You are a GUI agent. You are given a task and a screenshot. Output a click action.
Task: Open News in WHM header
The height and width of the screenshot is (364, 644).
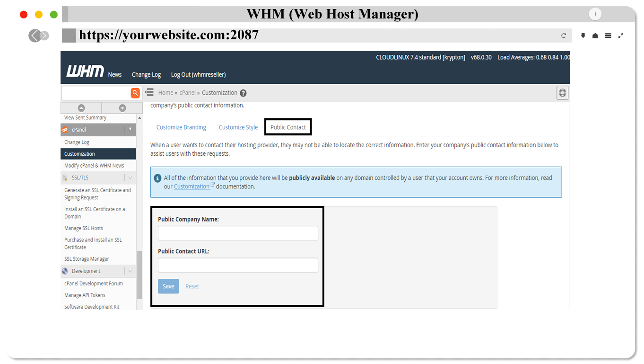[x=115, y=75]
